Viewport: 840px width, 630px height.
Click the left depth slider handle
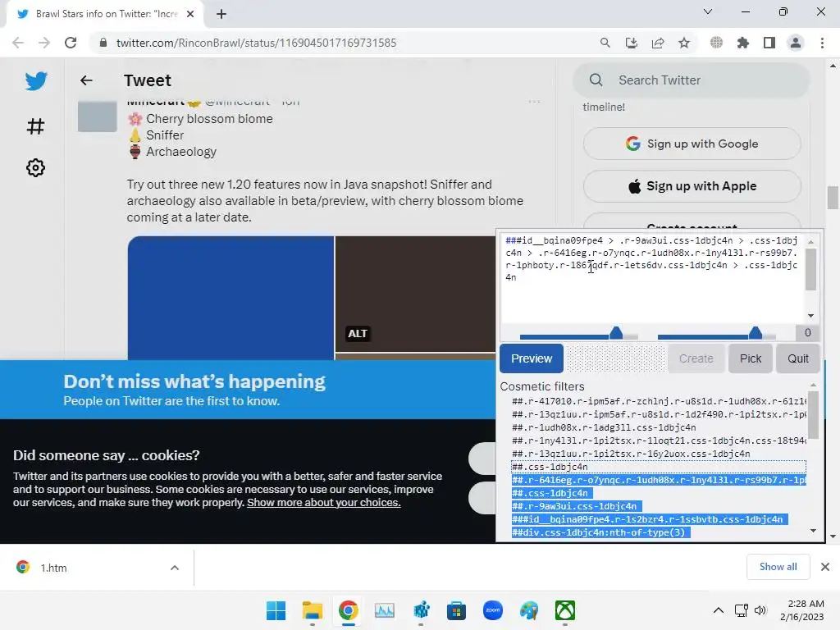(x=616, y=333)
